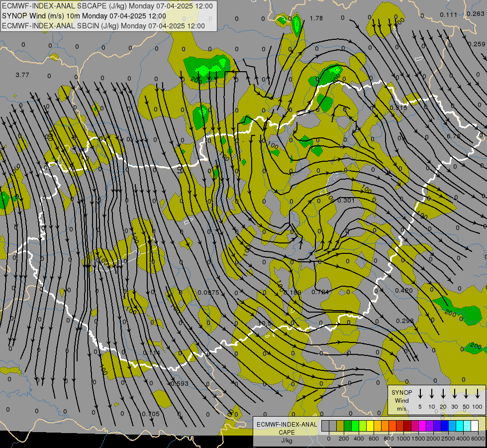Viewport: 487px width, 448px height.
Task: Choose the deep blue swatch in CAPE color bar
Action: (x=444, y=426)
